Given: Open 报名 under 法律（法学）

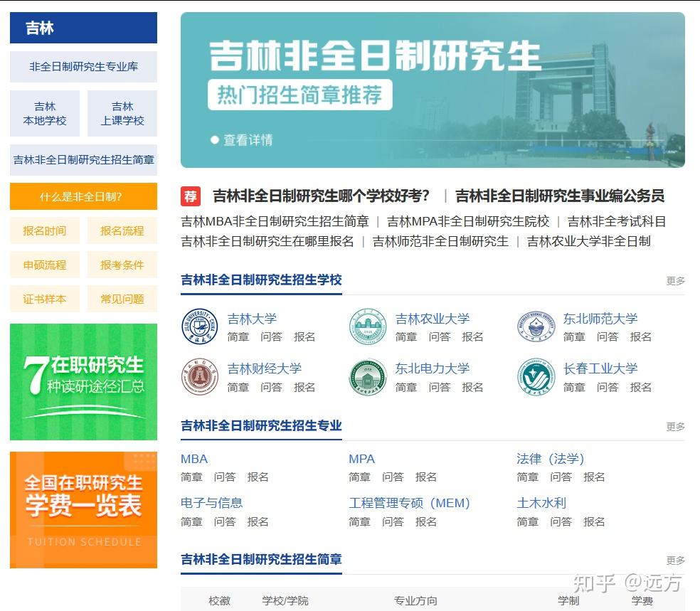Looking at the screenshot, I should tap(594, 477).
